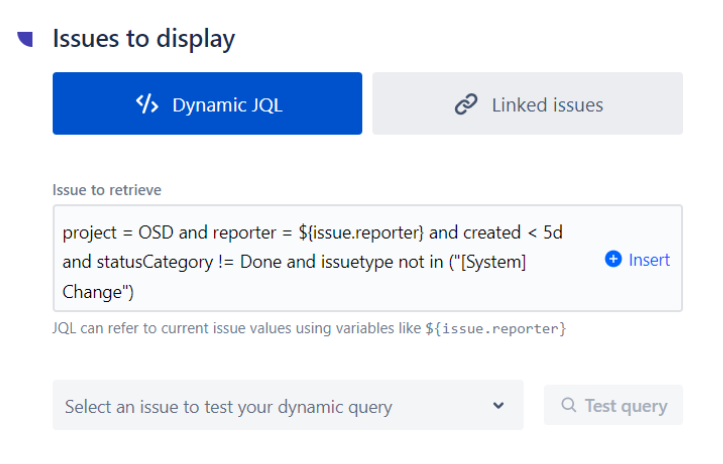This screenshot has height=464, width=723.
Task: Click the chain link icon on Linked issues
Action: [465, 105]
